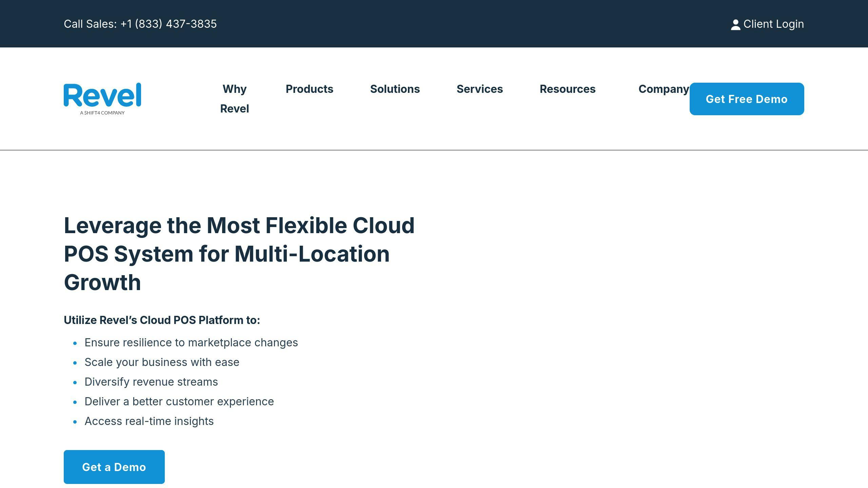Click the Client Login user icon
The image size is (868, 488).
click(735, 24)
